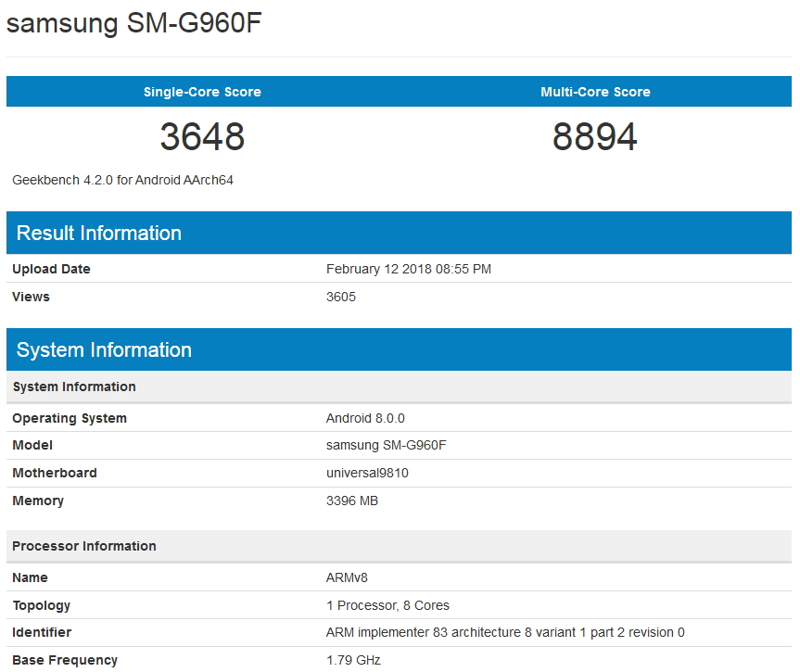Screen dimensions: 800x672
Task: Click the gray System Information subheader row
Action: (74, 387)
